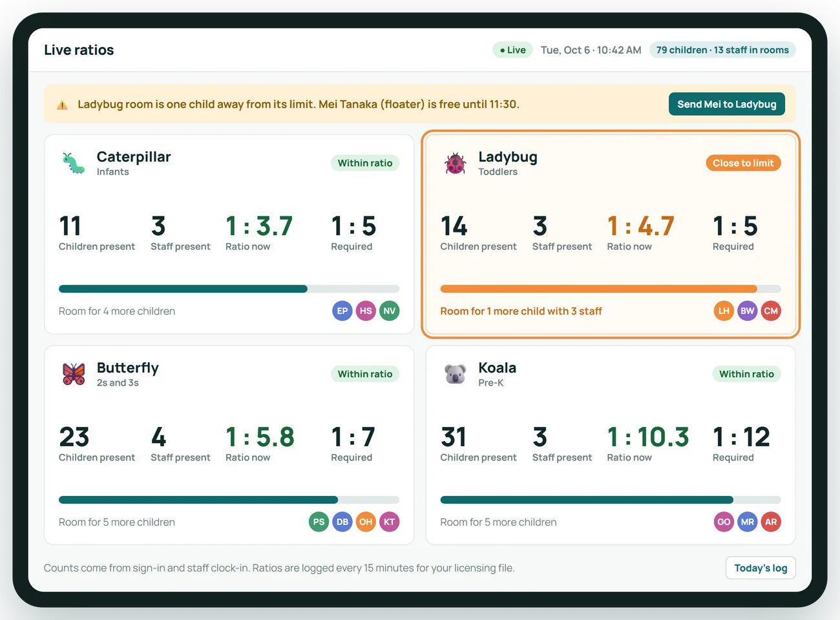The height and width of the screenshot is (620, 840).
Task: Select staff avatar HS in Caterpillar
Action: [x=366, y=311]
